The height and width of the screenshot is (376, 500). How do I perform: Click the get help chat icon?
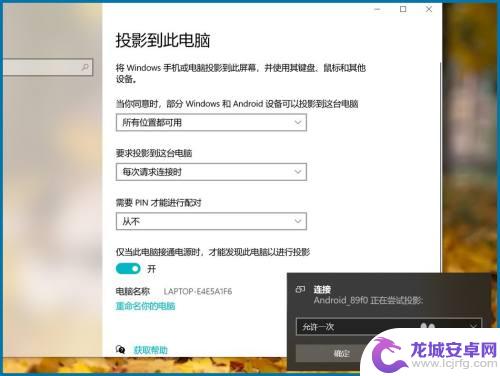[x=120, y=350]
